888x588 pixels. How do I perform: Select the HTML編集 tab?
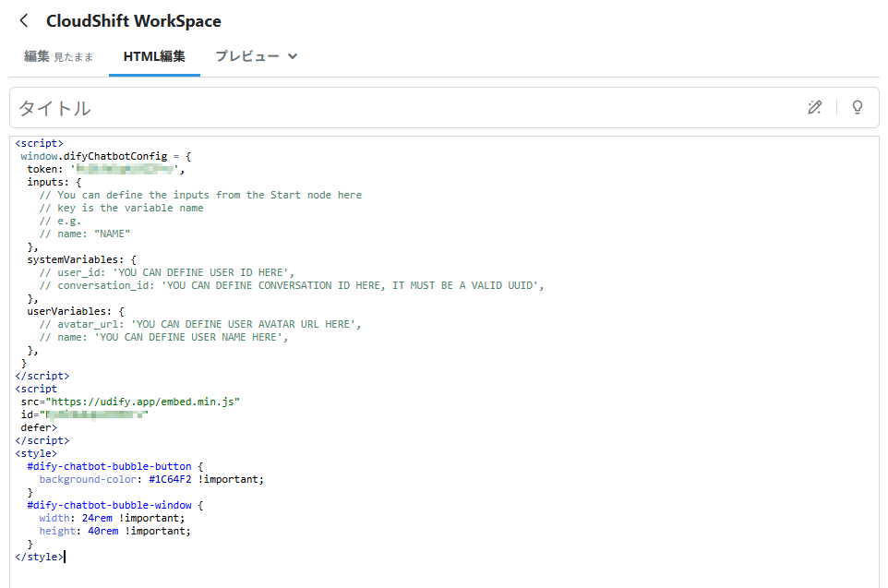[154, 56]
